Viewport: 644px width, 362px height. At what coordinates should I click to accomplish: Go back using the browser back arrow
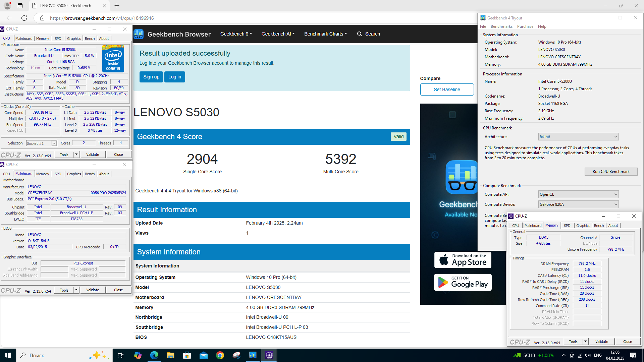tap(9, 18)
